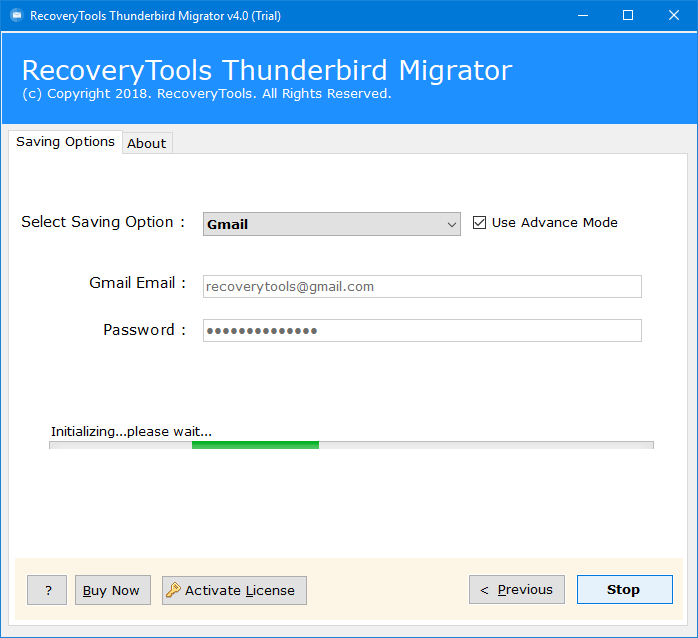Close the Thunderbird Migrator window
This screenshot has width=698, height=638.
point(674,16)
